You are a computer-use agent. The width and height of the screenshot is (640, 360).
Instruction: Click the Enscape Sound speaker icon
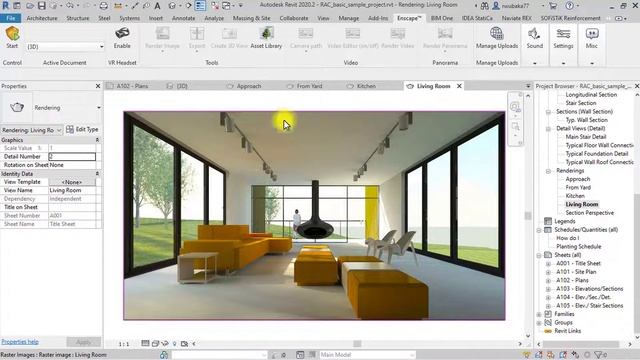click(534, 33)
